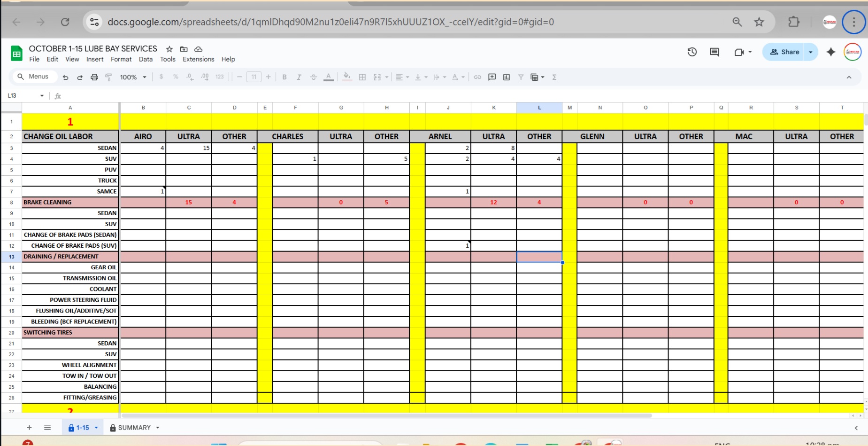Click the Menus search button
The image size is (868, 446).
(33, 77)
